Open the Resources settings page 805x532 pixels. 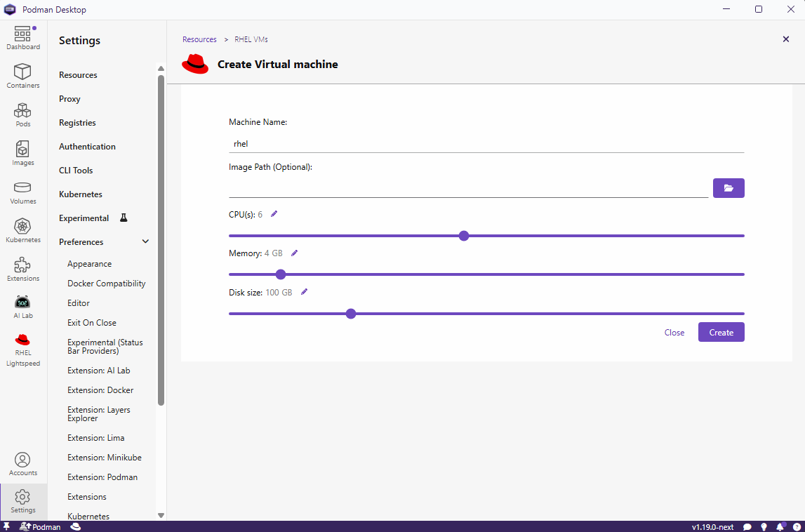tap(78, 74)
